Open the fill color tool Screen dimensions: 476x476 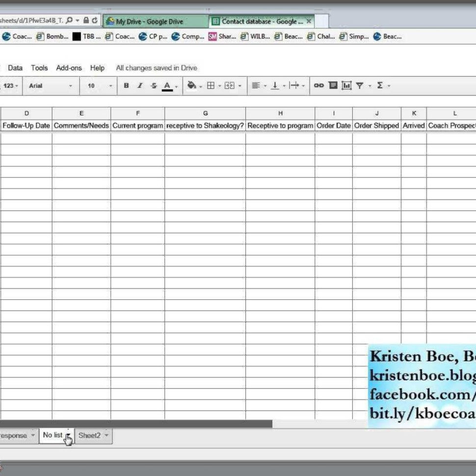point(191,85)
